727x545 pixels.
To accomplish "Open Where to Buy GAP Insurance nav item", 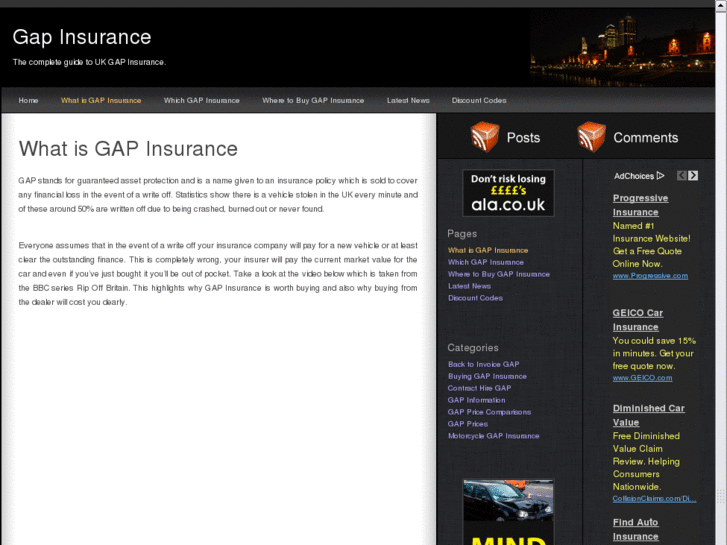I will (313, 100).
